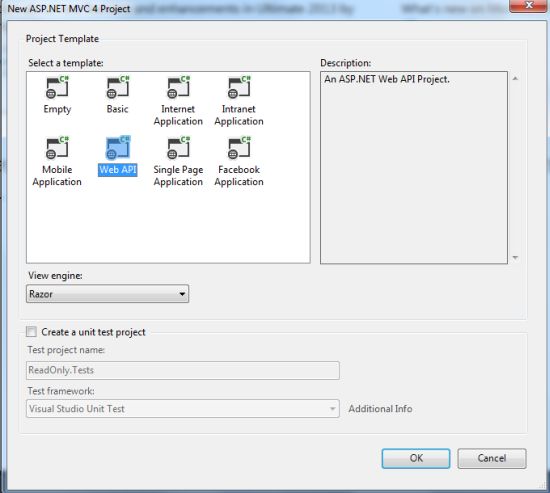This screenshot has height=493, width=550.
Task: Click the "Web API" template label
Action: click(118, 170)
